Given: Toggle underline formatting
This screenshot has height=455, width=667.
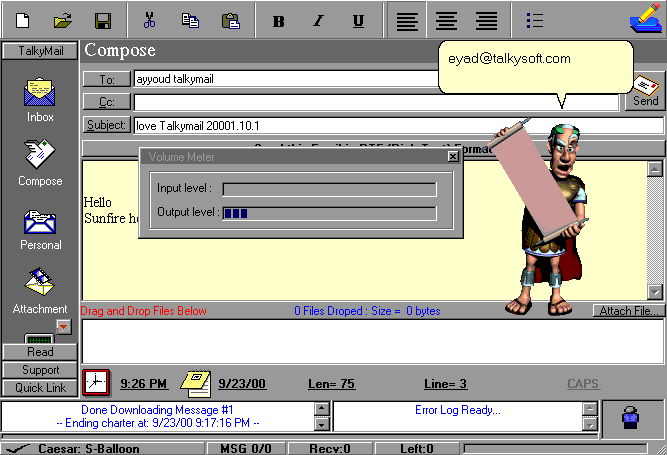Looking at the screenshot, I should pyautogui.click(x=358, y=21).
